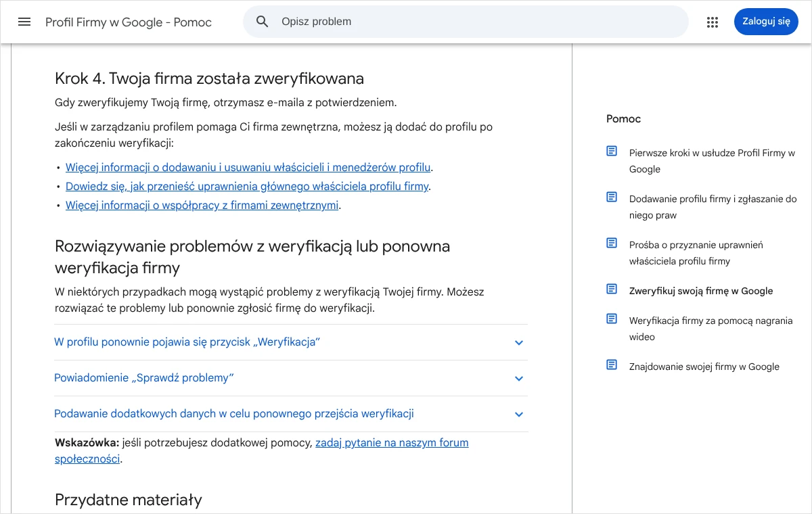Click the 'Przydatne materiały' heading
This screenshot has width=812, height=514.
point(129,500)
